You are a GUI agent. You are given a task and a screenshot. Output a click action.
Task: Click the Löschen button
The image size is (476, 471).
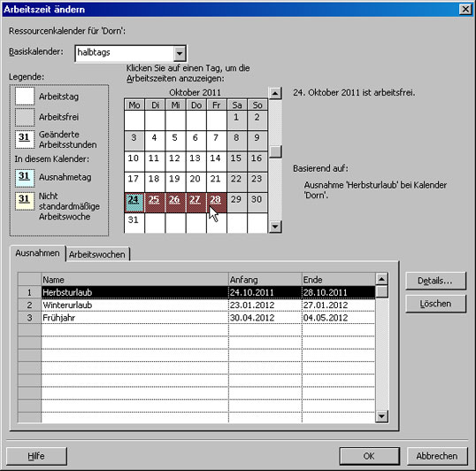[435, 304]
